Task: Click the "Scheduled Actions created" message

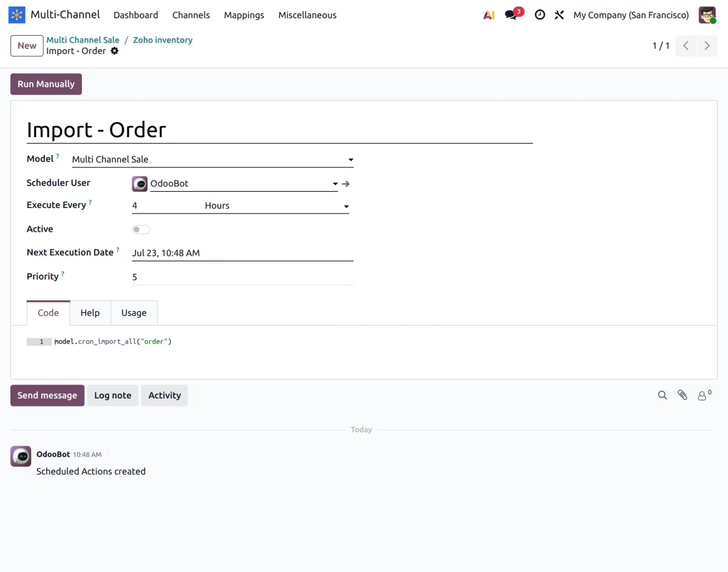Action: [91, 471]
